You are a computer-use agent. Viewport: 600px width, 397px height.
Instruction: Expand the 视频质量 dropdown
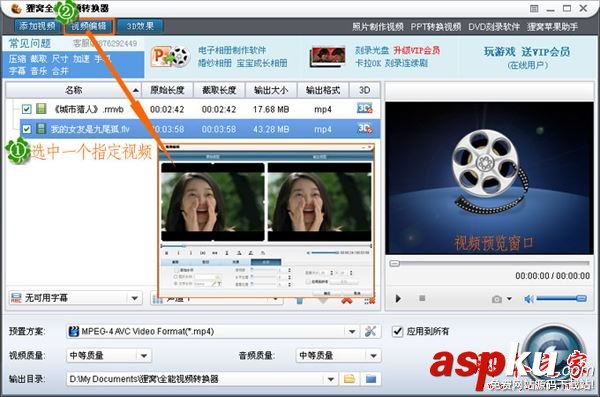(x=144, y=356)
